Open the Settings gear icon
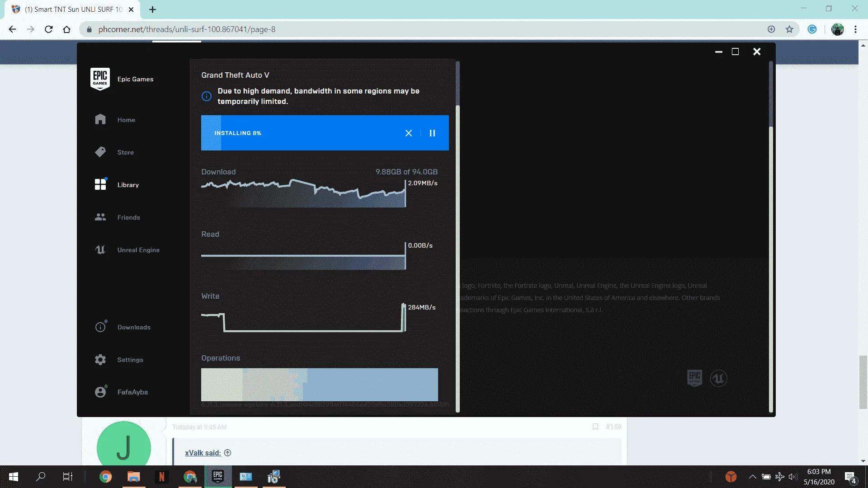Image resolution: width=868 pixels, height=488 pixels. pos(100,359)
